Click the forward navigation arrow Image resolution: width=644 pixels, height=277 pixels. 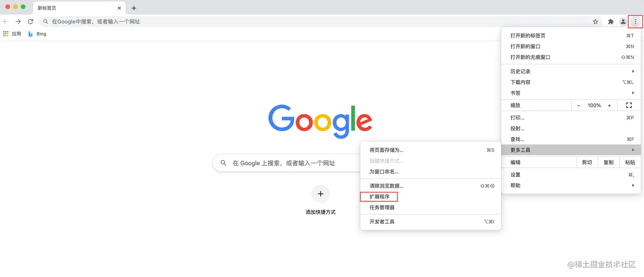pos(18,21)
